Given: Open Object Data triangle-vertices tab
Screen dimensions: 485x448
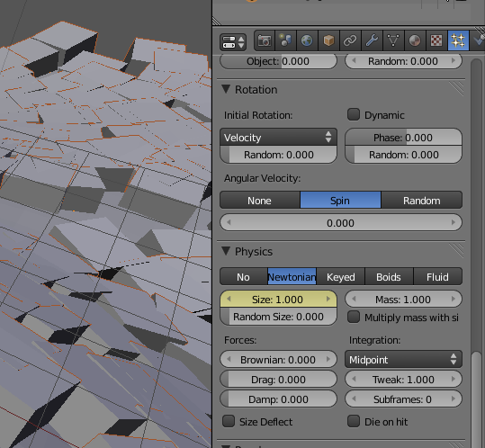Looking at the screenshot, I should tap(393, 40).
